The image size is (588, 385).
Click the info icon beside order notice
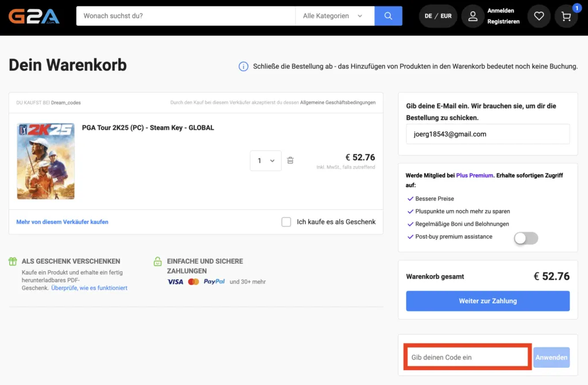[x=243, y=67]
